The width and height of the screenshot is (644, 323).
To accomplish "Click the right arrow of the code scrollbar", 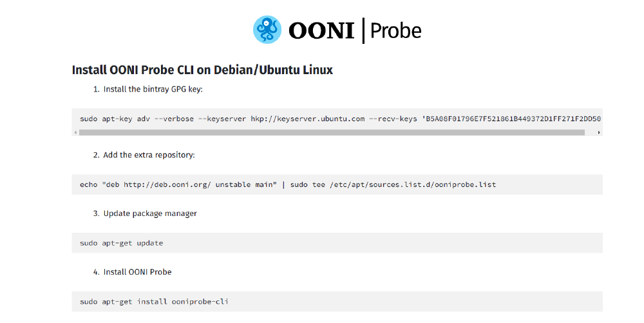I will point(599,132).
